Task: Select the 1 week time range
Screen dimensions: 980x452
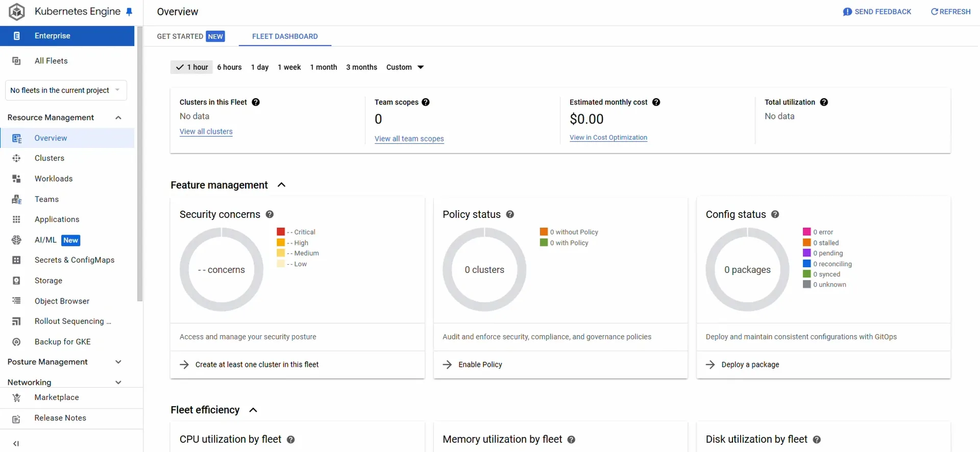Action: 289,67
